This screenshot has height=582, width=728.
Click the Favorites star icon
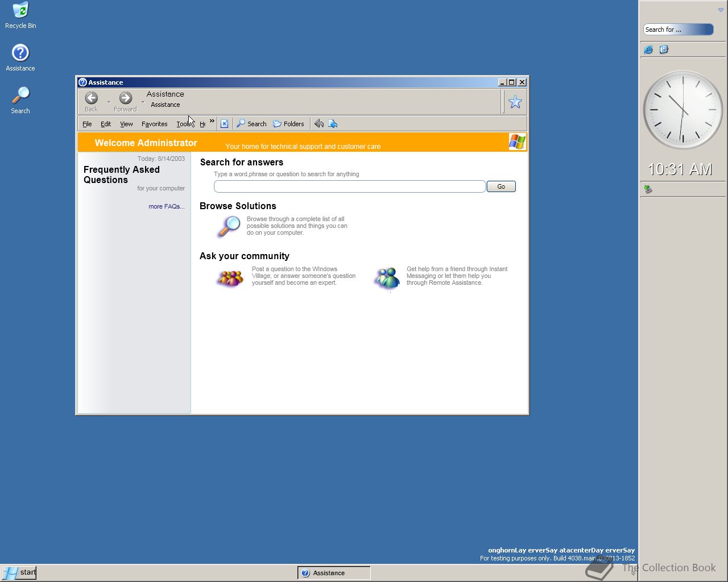click(515, 102)
